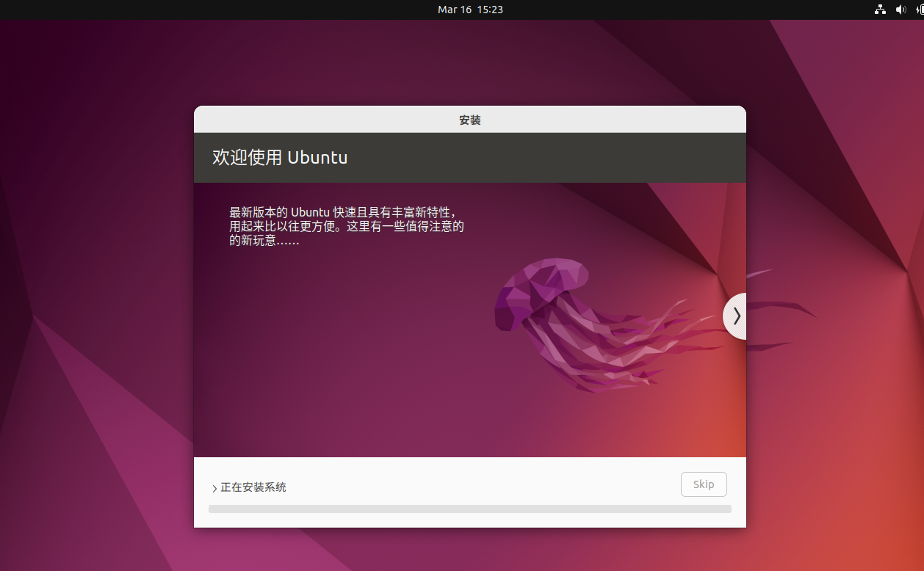Click the battery power icon
The height and width of the screenshot is (571, 924).
920,10
